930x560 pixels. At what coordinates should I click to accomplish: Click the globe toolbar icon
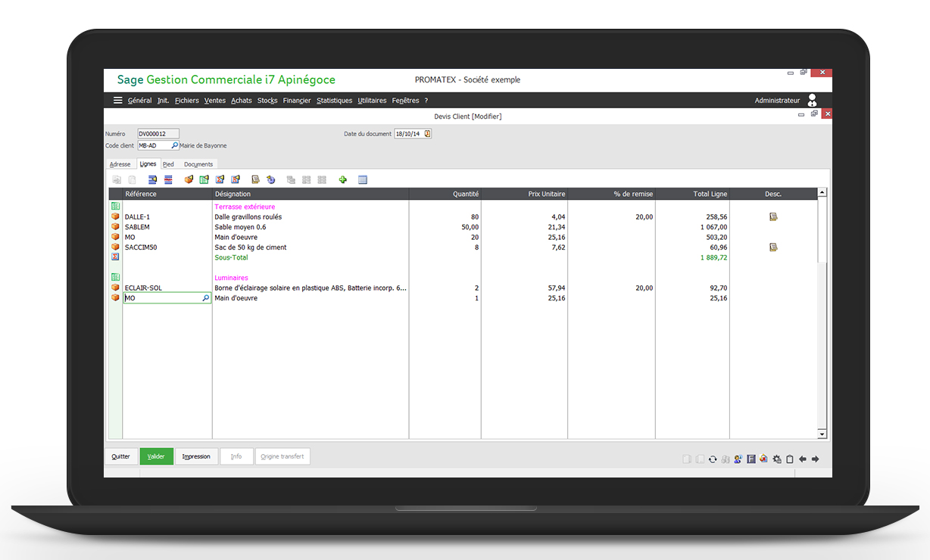270,179
